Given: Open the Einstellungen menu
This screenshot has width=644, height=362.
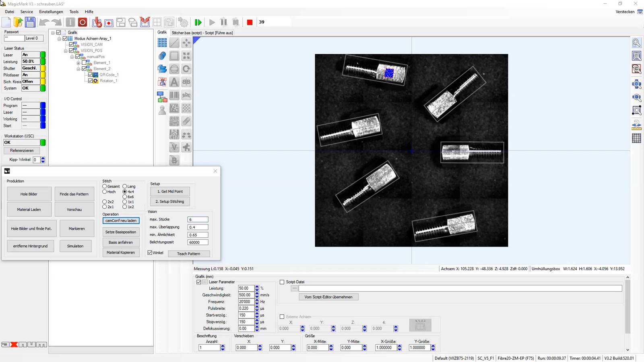Looking at the screenshot, I should pos(51,12).
